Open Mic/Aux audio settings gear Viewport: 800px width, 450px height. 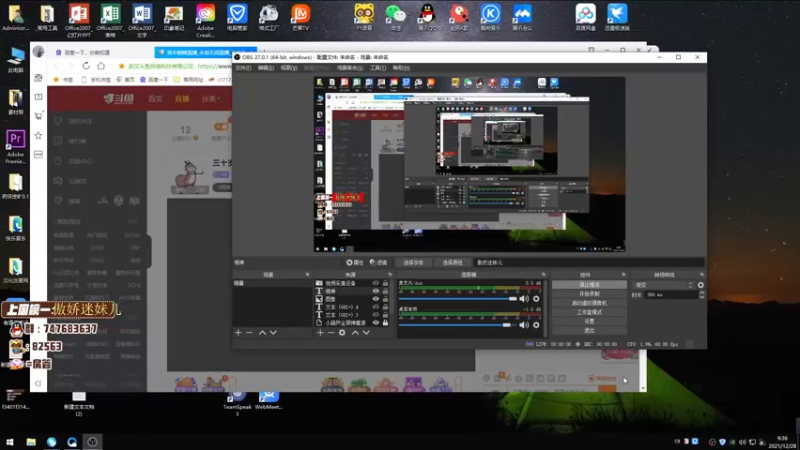[x=536, y=299]
